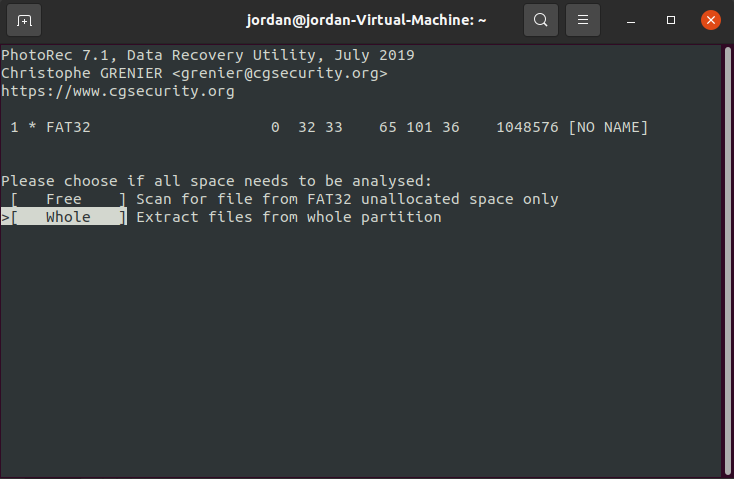
Task: Click the start CHS value 0 32 33
Action: pyautogui.click(x=307, y=127)
